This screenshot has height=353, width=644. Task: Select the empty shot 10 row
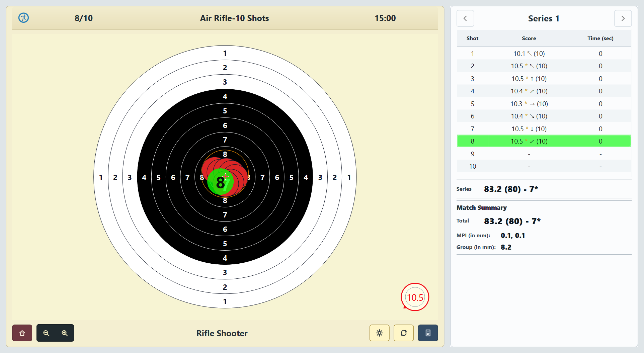[544, 166]
